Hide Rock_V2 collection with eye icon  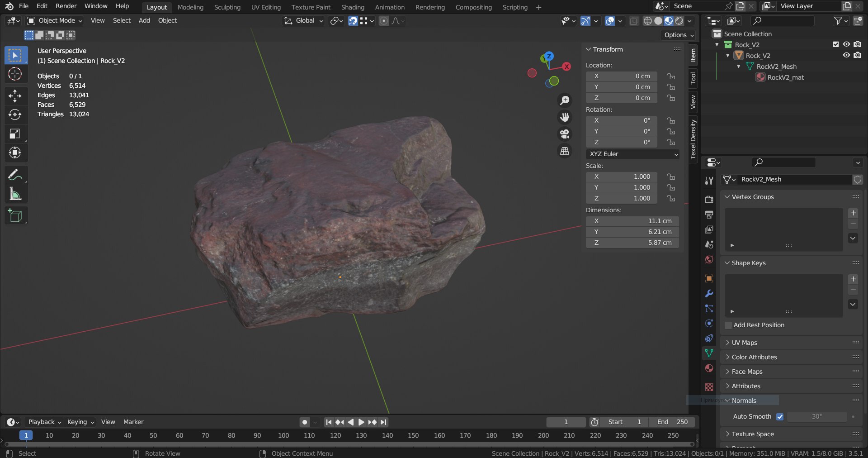coord(846,44)
